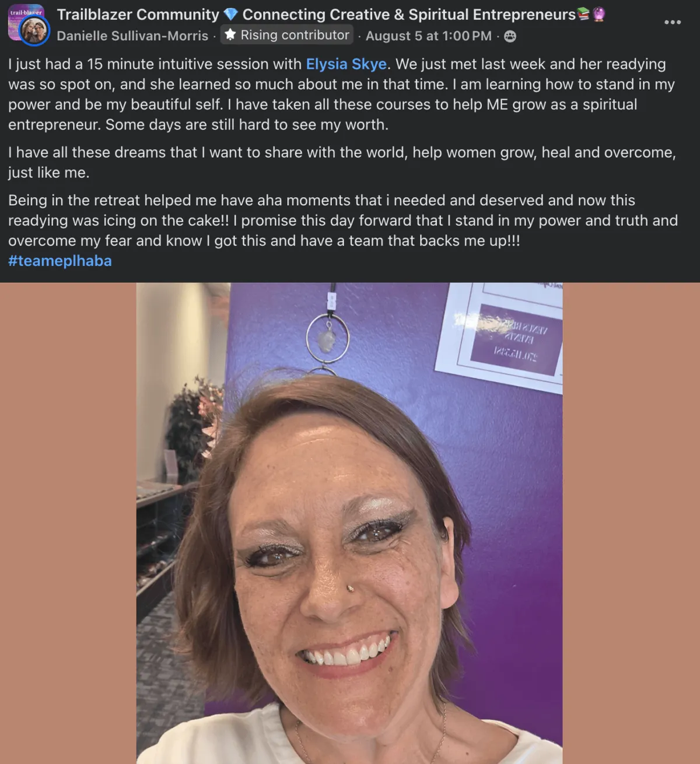Open the three-dot post options menu
The width and height of the screenshot is (700, 764).
coord(672,22)
